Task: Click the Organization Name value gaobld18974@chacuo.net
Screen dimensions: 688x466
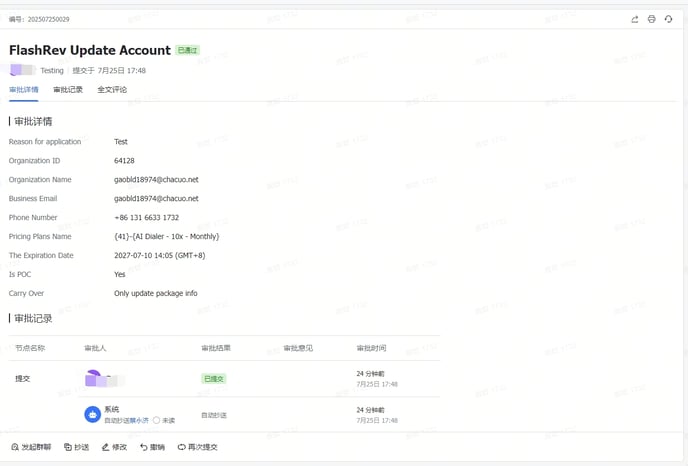Action: click(x=156, y=179)
